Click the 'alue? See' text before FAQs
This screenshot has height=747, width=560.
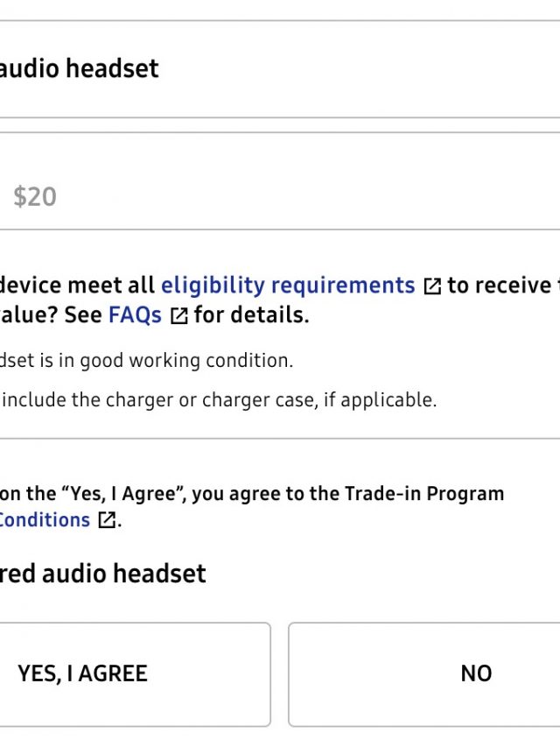[x=51, y=315]
